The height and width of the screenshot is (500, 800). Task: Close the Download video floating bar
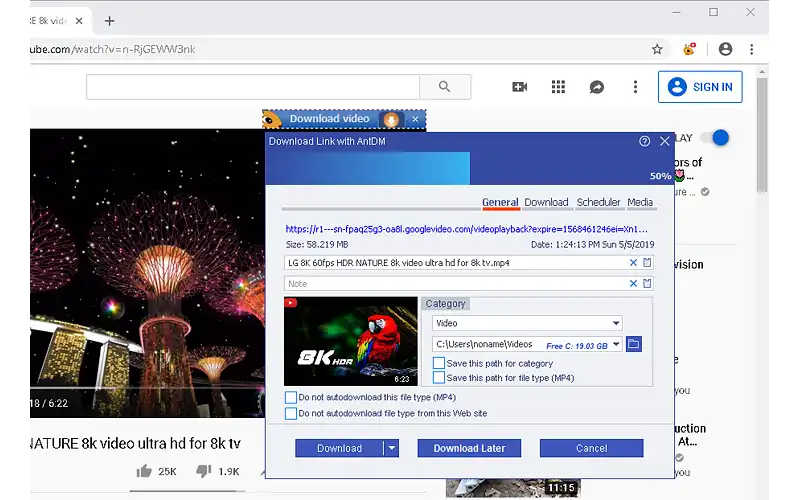(x=415, y=119)
